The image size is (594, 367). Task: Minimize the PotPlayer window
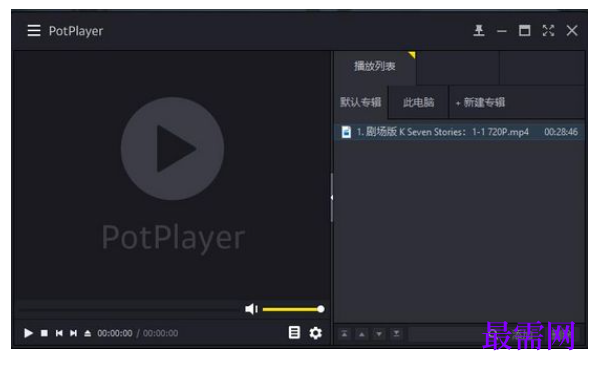click(502, 31)
